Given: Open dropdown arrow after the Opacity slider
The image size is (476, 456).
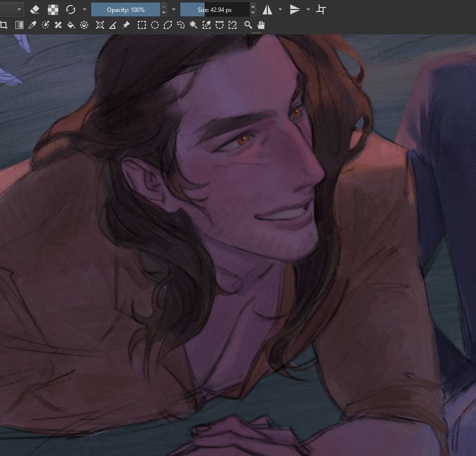Looking at the screenshot, I should pos(174,10).
